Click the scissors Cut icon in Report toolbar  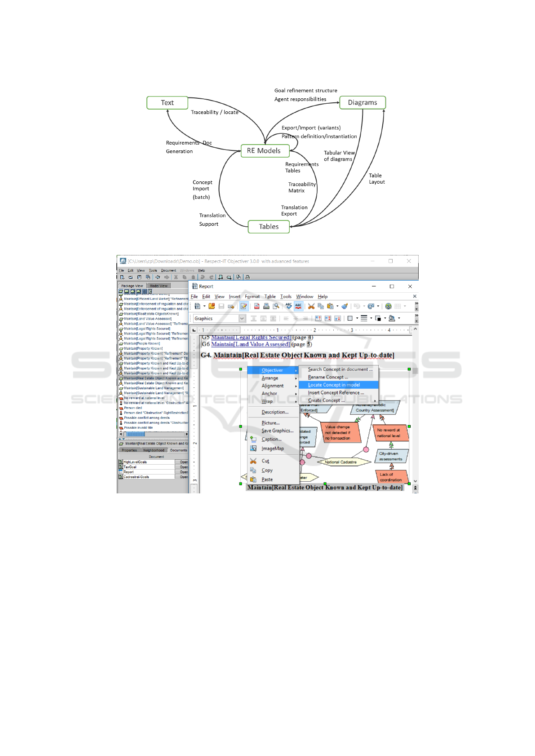pyautogui.click(x=311, y=306)
